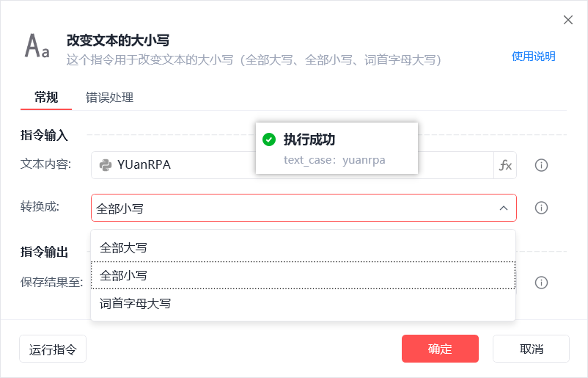
Task: Click the 取消 button
Action: coord(531,349)
